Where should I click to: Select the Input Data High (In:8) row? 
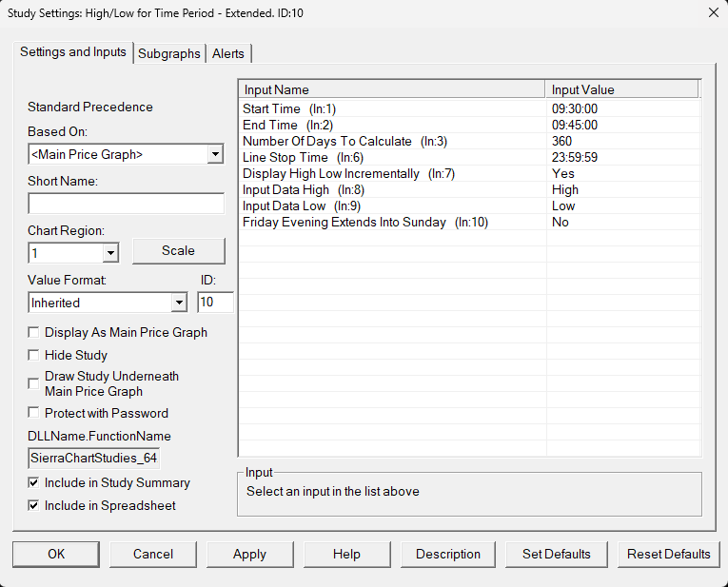click(x=469, y=190)
